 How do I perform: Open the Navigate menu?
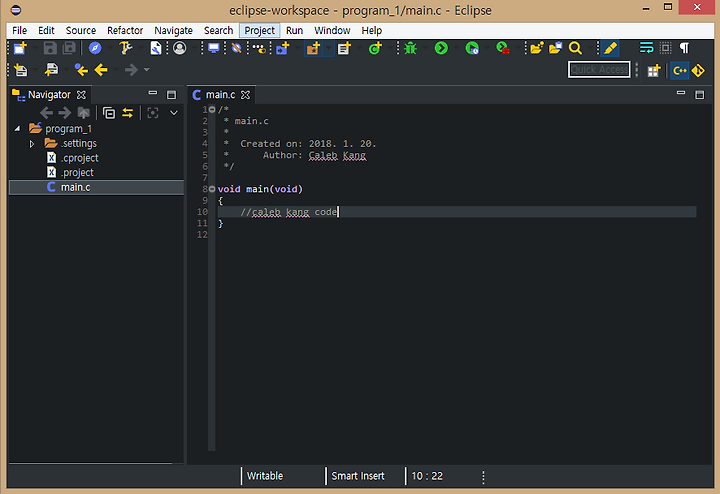pos(173,30)
